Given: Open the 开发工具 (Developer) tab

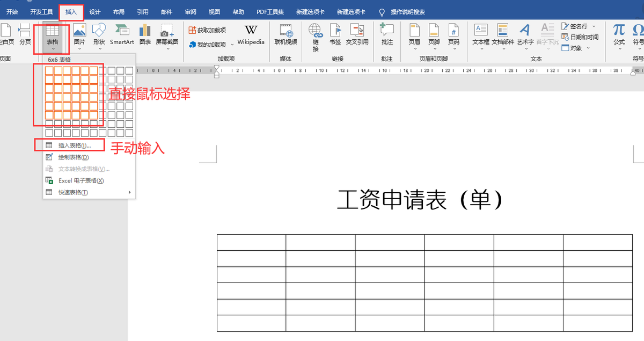Looking at the screenshot, I should point(42,12).
